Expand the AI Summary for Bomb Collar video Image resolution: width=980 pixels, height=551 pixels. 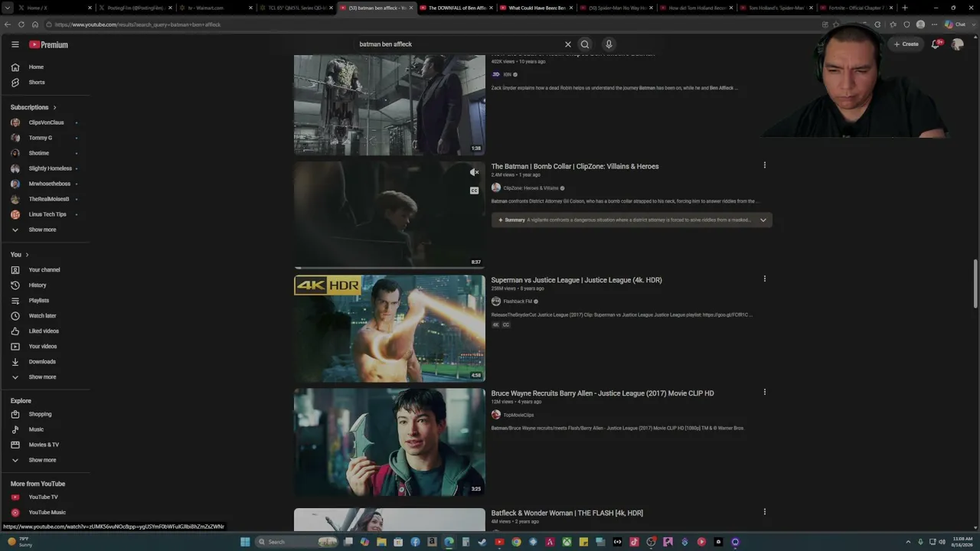pos(632,220)
